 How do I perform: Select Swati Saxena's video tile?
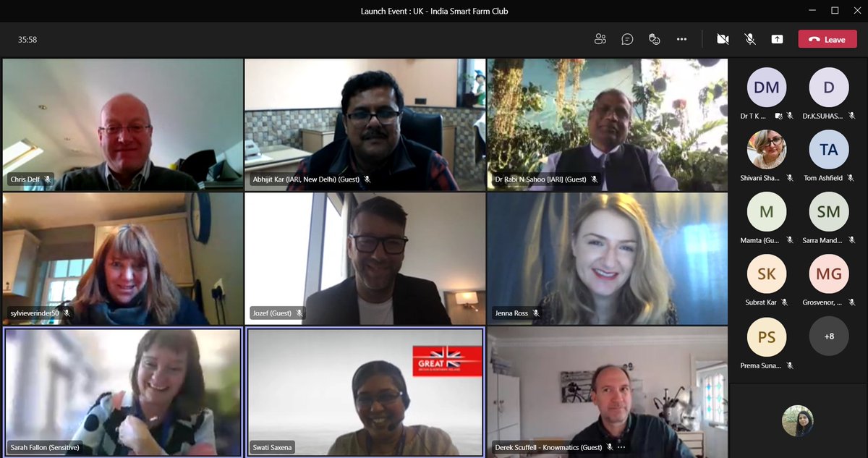click(x=365, y=391)
